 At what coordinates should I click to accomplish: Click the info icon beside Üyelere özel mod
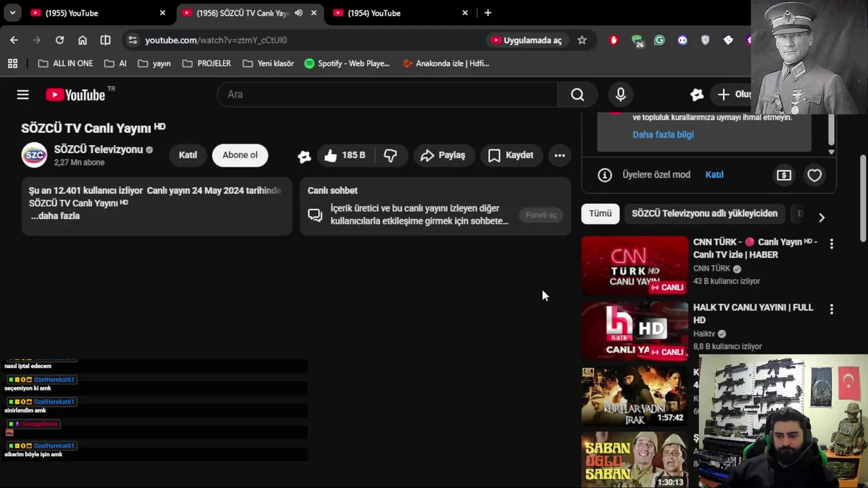[605, 175]
